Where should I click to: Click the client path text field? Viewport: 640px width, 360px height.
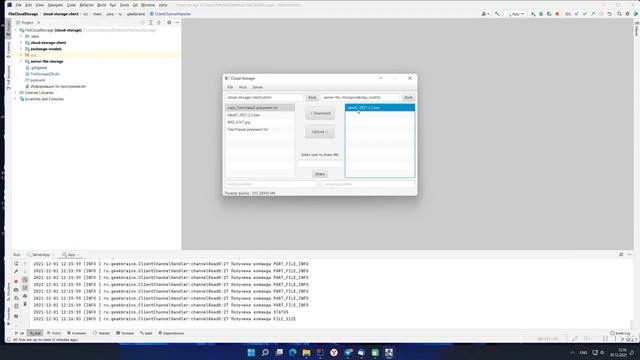(x=264, y=98)
